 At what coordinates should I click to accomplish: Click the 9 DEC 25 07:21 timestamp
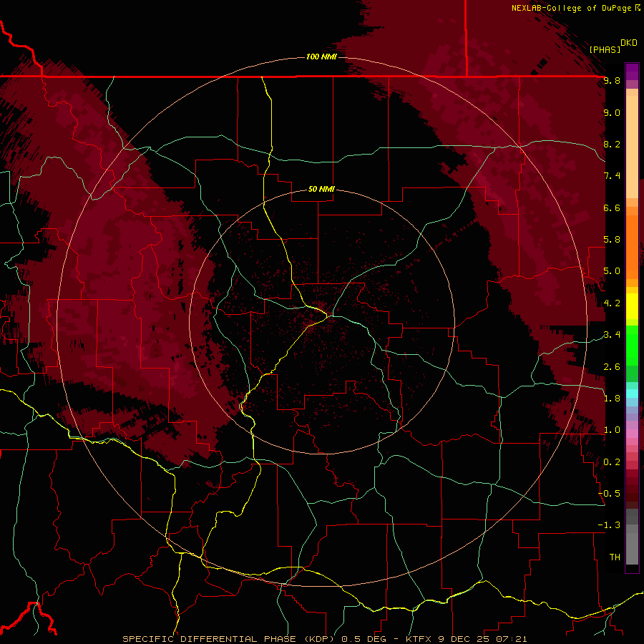click(x=482, y=639)
